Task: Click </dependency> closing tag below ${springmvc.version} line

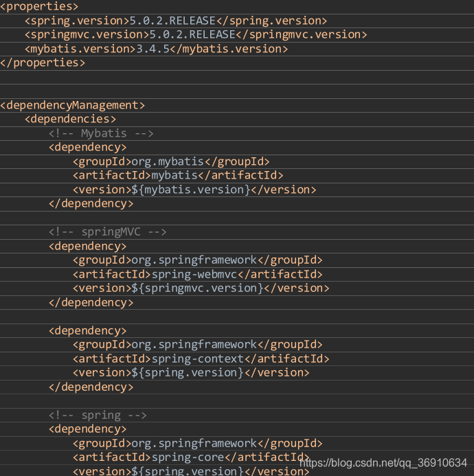Action: pos(91,302)
